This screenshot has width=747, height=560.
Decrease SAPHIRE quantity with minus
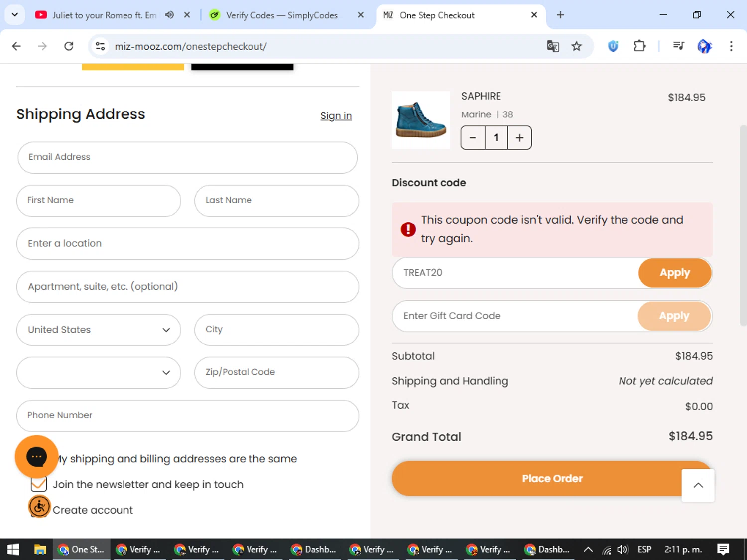click(473, 138)
